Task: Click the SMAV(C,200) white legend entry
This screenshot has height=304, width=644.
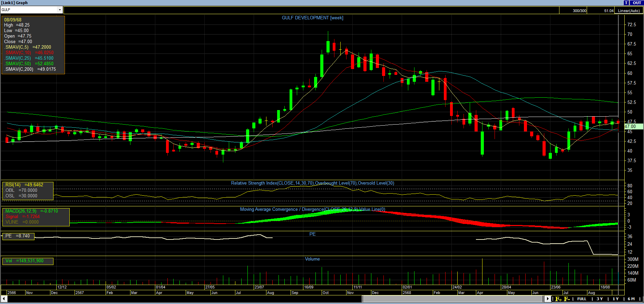Action: point(30,69)
